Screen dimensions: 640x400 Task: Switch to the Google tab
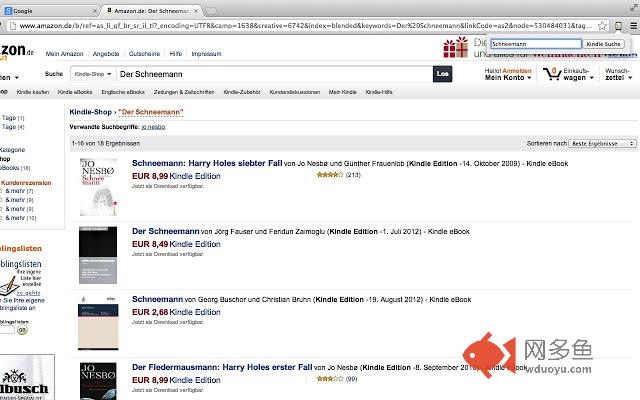click(48, 11)
